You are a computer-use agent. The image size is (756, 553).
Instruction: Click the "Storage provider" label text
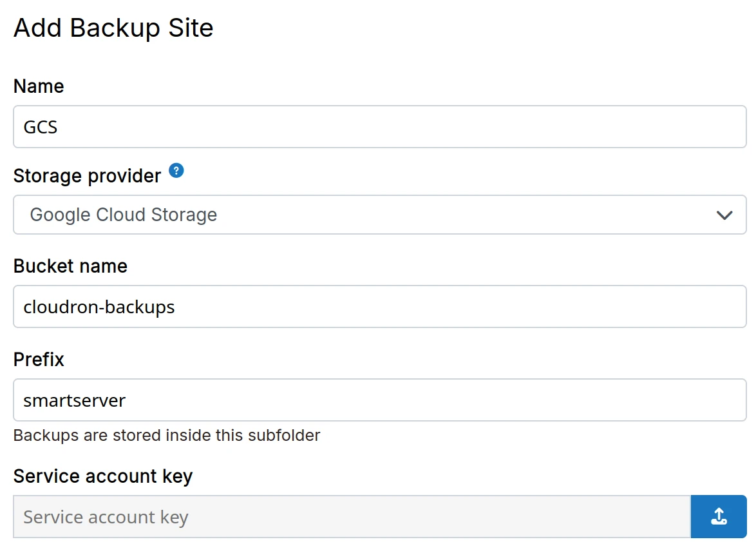[x=87, y=176]
